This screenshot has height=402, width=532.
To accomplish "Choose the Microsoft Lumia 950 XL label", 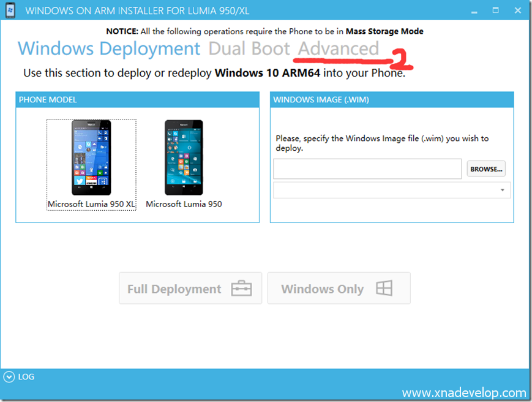I will 91,204.
